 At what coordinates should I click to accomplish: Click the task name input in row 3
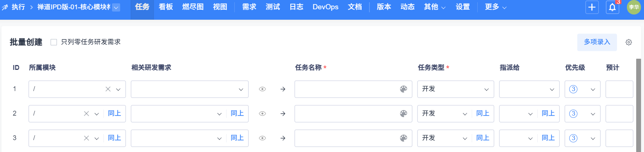tap(346, 138)
